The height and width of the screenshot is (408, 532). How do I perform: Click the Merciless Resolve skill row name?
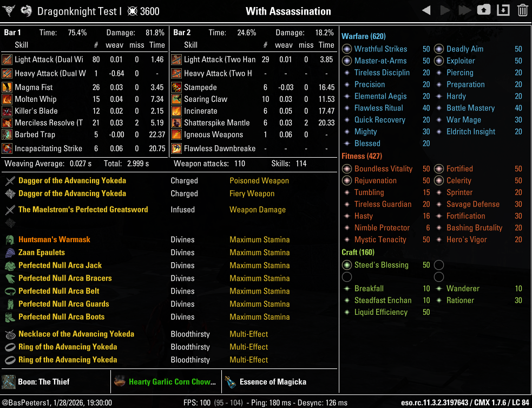[49, 122]
